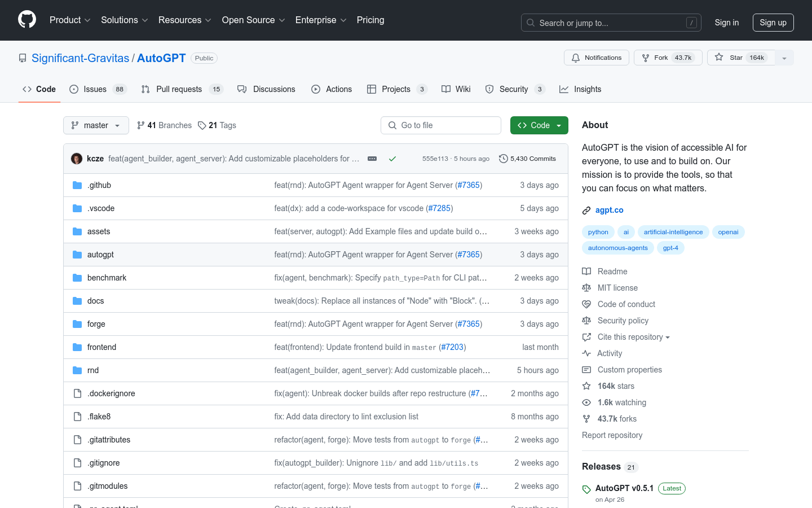
Task: Open pull request #7203 link
Action: [452, 347]
